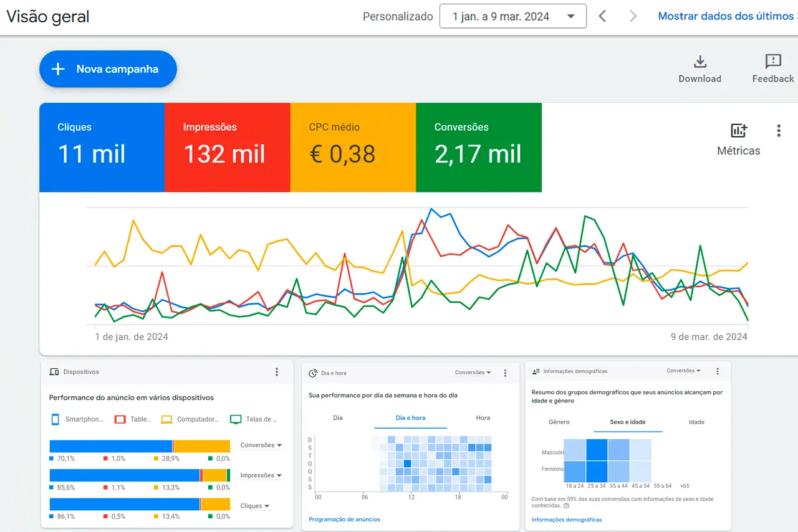798x532 pixels.
Task: Switch to the Sexo e idade tab
Action: 628,422
